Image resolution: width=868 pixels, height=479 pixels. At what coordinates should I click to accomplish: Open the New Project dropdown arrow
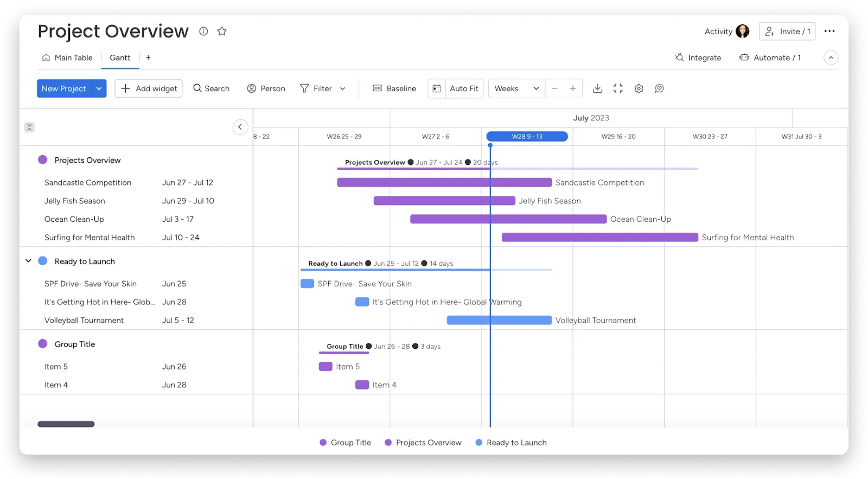pos(99,88)
